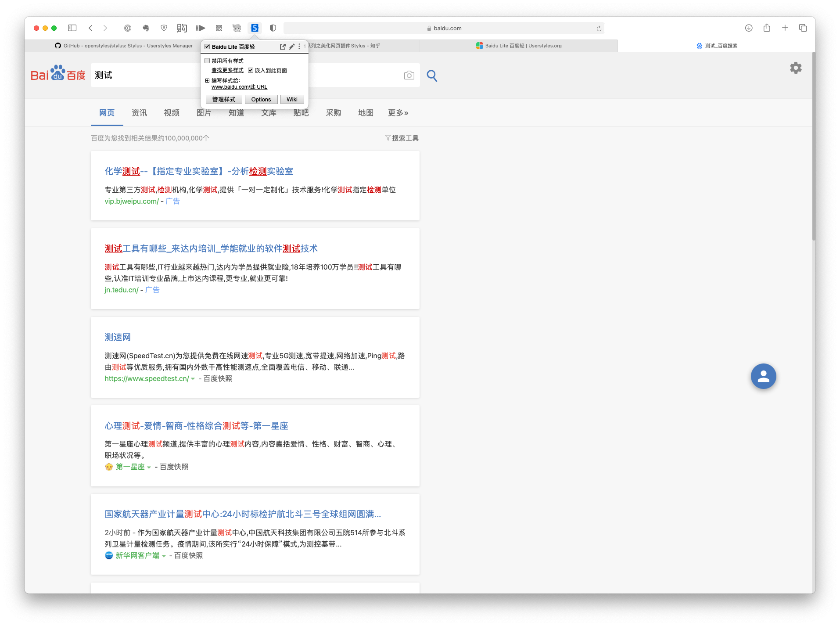This screenshot has width=840, height=626.
Task: Expand the 第一星座 source dropdown arrow
Action: [x=149, y=467]
